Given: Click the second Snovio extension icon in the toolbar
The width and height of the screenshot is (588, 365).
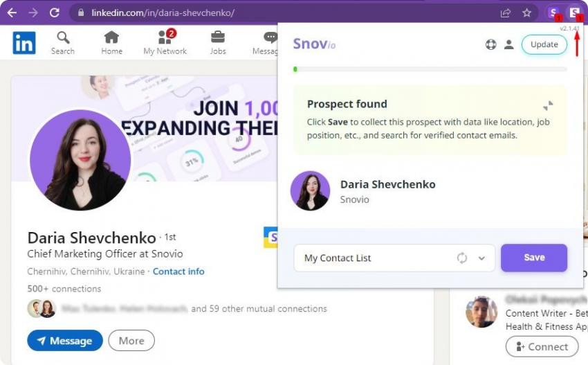Looking at the screenshot, I should point(575,13).
